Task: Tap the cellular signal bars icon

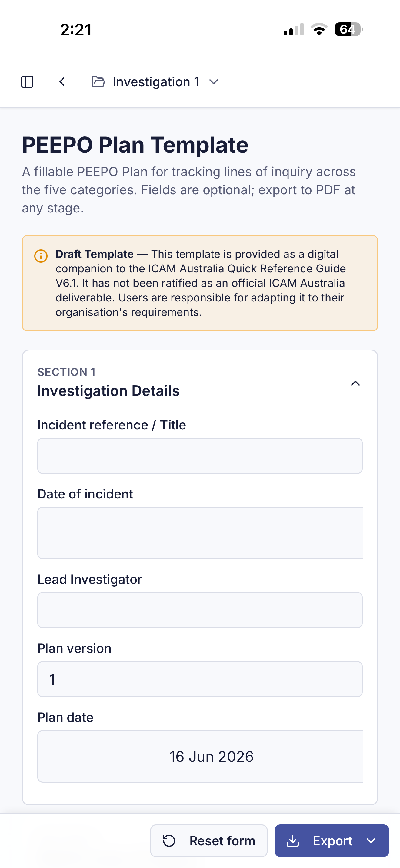Action: [294, 29]
